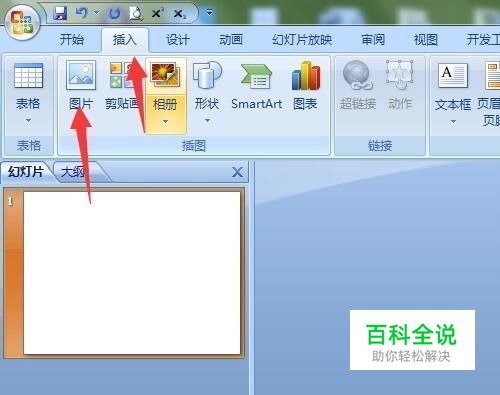
Task: Switch to the 开始 tab
Action: 72,40
